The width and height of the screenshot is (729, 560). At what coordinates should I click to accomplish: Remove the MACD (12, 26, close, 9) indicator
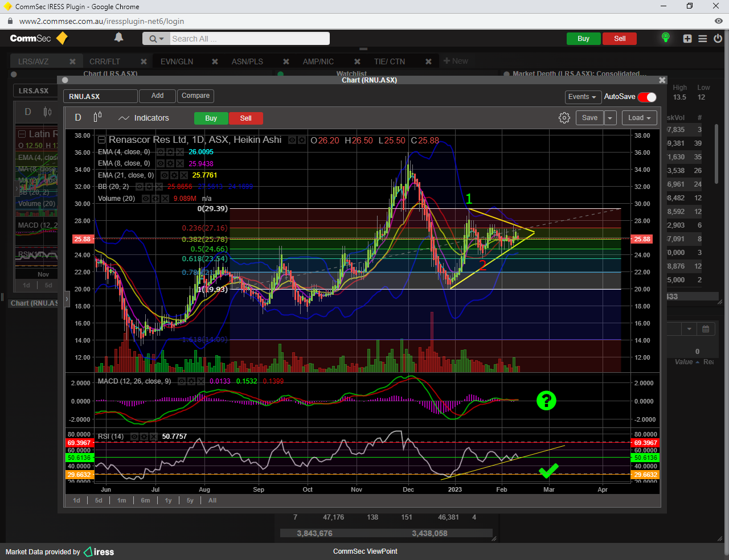click(200, 381)
